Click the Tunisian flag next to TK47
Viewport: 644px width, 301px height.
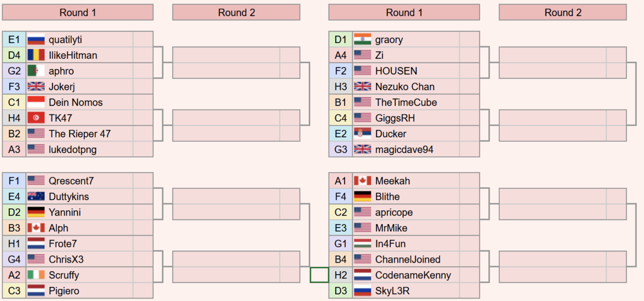[36, 118]
